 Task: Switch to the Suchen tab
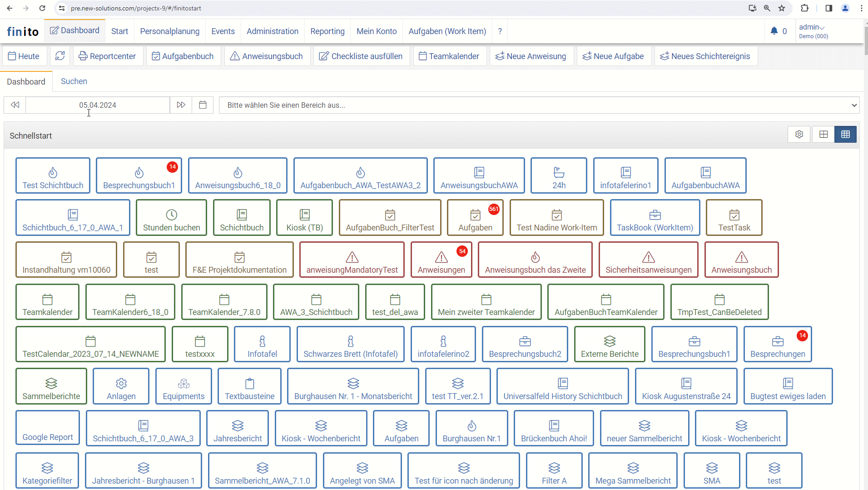[74, 81]
